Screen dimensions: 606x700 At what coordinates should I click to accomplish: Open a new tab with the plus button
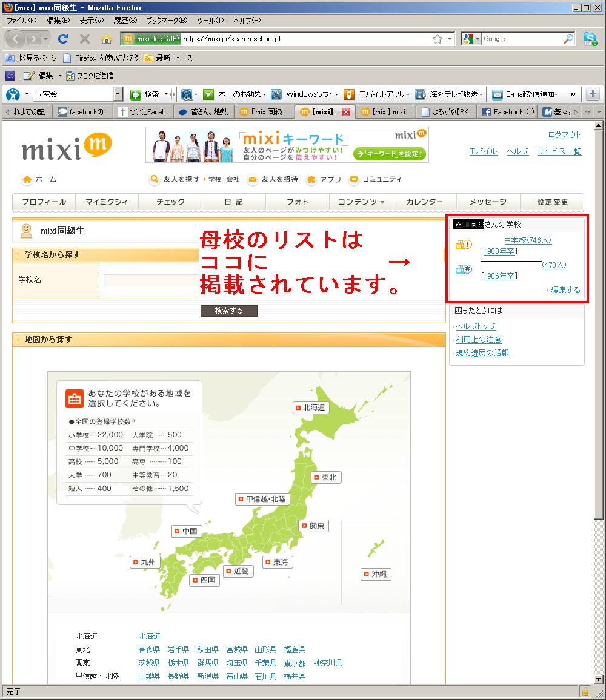click(x=593, y=94)
